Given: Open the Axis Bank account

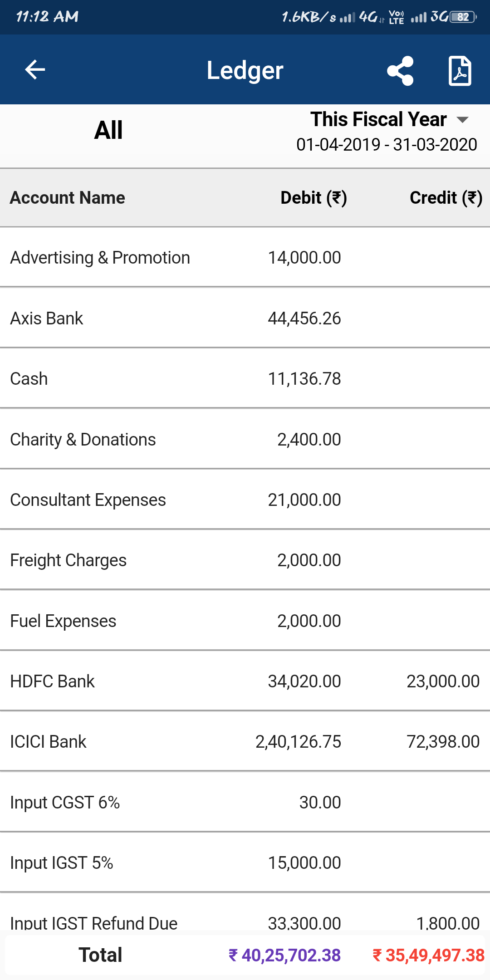Looking at the screenshot, I should click(47, 318).
